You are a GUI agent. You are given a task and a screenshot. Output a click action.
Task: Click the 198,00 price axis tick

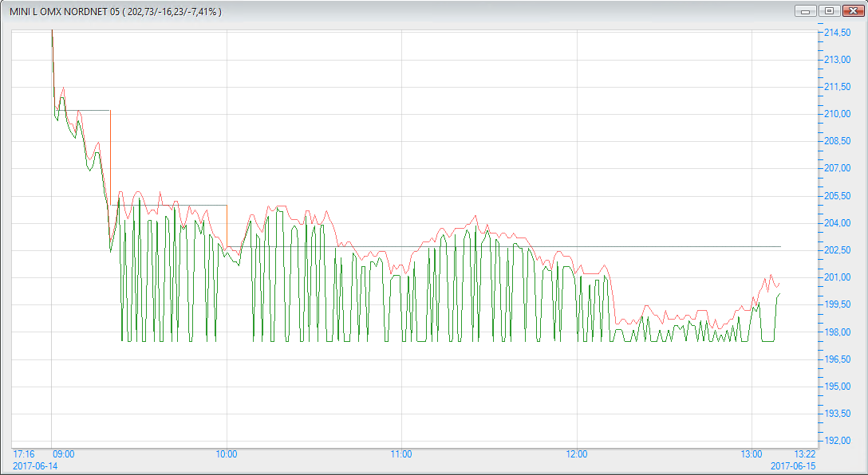click(837, 332)
